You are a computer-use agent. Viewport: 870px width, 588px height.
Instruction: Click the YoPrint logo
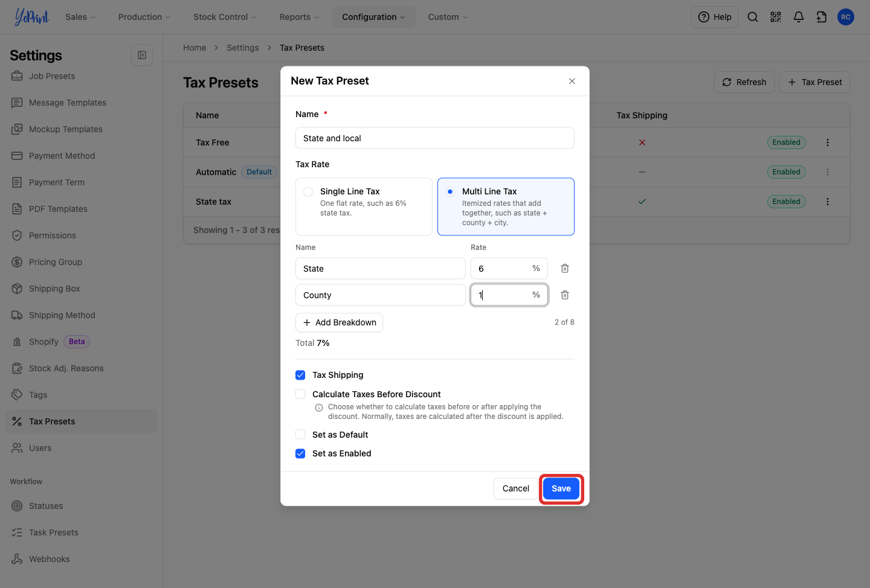[31, 17]
